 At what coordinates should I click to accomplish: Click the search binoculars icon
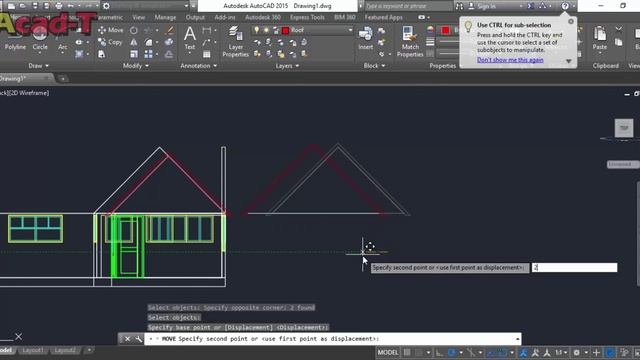(x=460, y=6)
